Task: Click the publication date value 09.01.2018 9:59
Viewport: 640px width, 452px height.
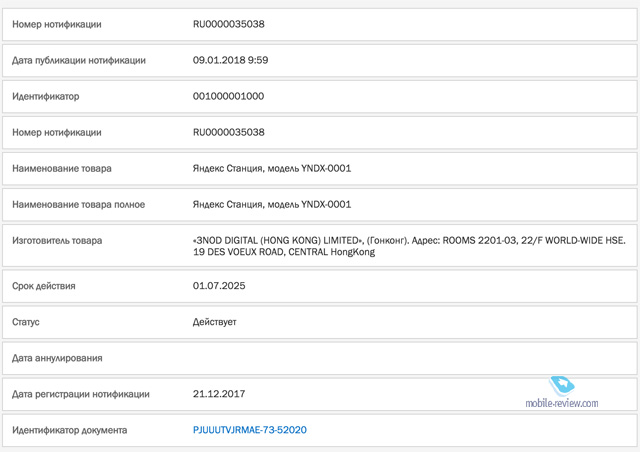Action: 230,60
